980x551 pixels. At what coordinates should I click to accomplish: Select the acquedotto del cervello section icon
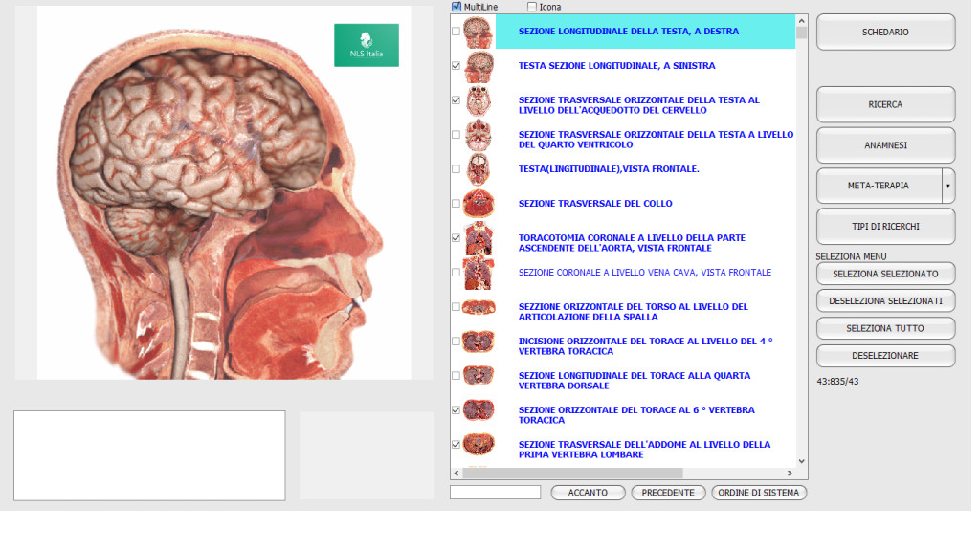pyautogui.click(x=479, y=101)
